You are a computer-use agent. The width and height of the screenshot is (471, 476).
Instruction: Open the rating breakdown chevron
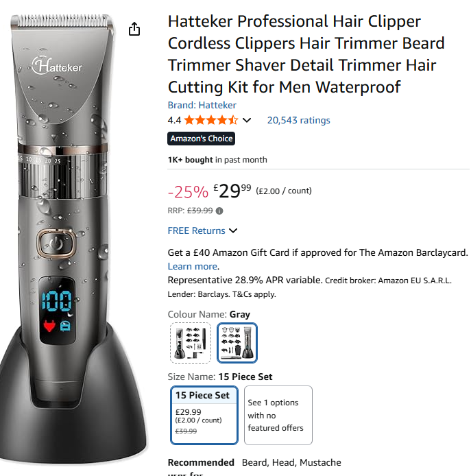click(x=247, y=120)
